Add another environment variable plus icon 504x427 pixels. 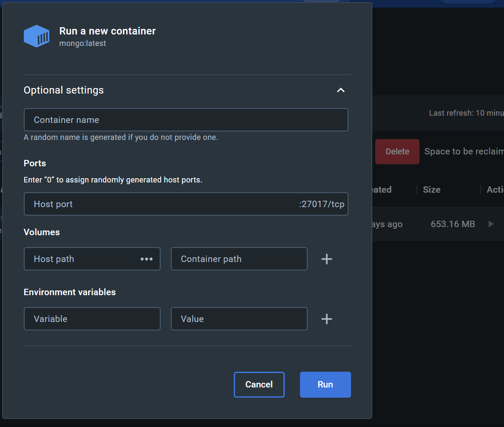click(x=326, y=319)
